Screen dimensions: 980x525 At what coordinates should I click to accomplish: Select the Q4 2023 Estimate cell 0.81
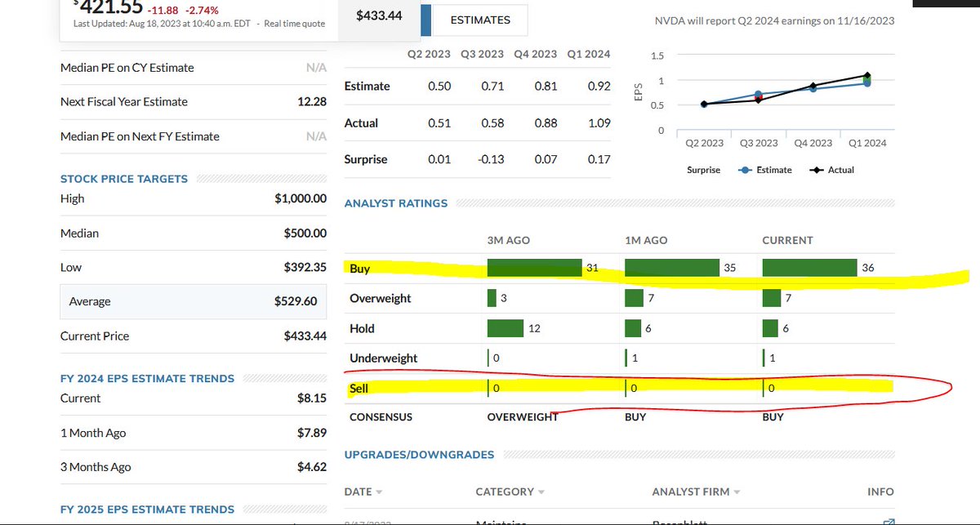point(546,86)
